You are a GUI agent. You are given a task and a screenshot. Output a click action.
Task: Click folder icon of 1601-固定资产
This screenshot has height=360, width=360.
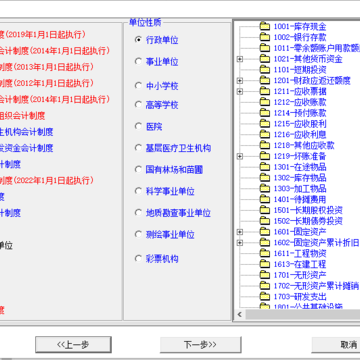click(x=265, y=232)
